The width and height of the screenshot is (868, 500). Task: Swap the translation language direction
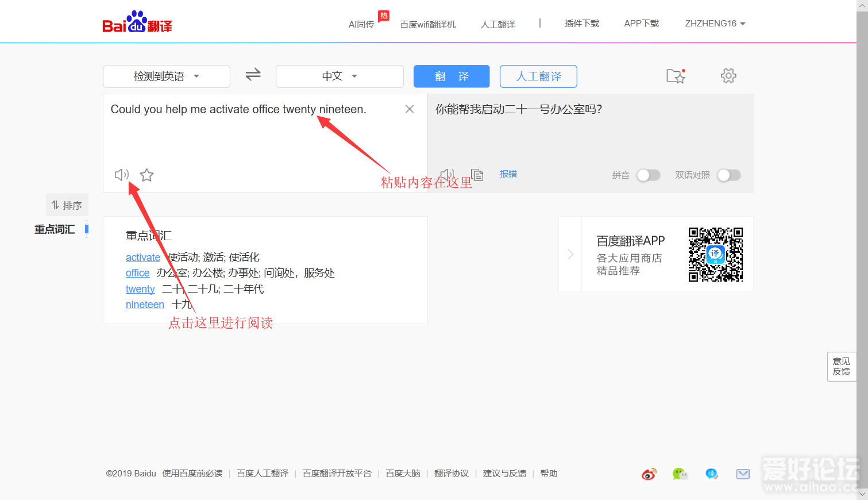pyautogui.click(x=253, y=75)
